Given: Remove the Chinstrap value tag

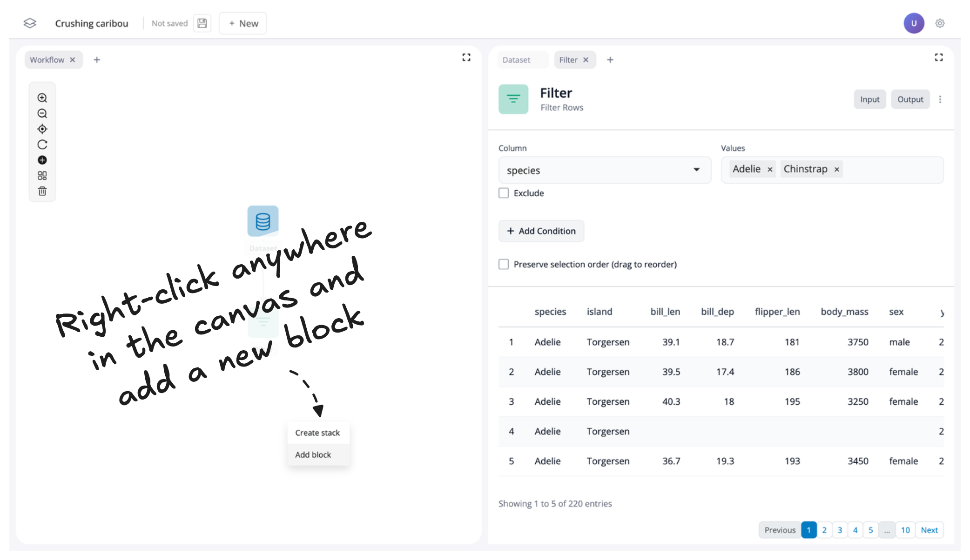Looking at the screenshot, I should pos(837,169).
